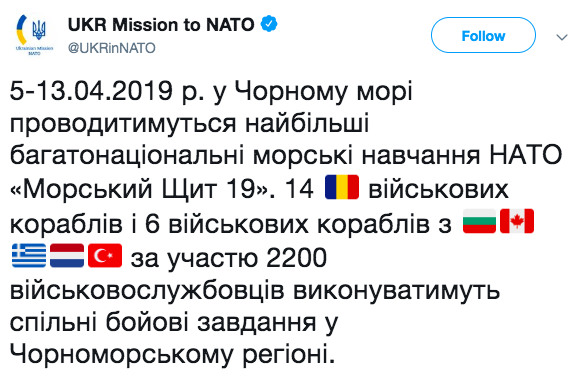The width and height of the screenshot is (578, 378).
Task: Click the number 2200 in the tweet
Action: coord(296,257)
